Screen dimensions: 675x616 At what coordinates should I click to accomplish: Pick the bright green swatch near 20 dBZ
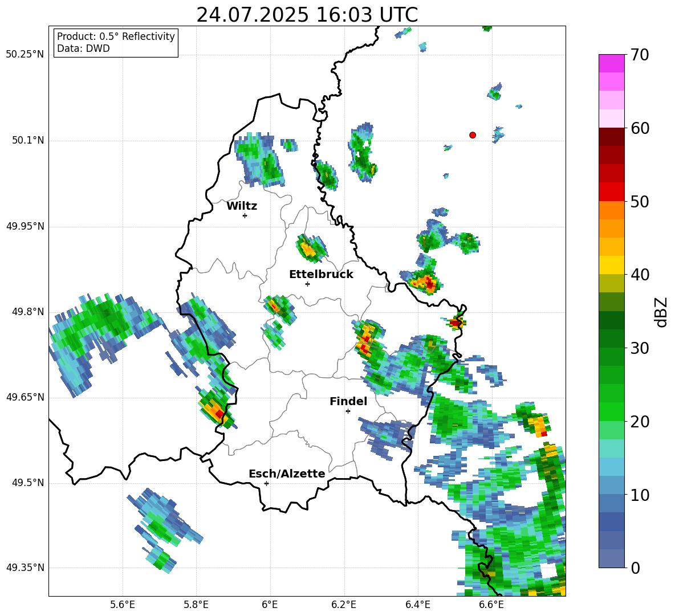coord(611,412)
